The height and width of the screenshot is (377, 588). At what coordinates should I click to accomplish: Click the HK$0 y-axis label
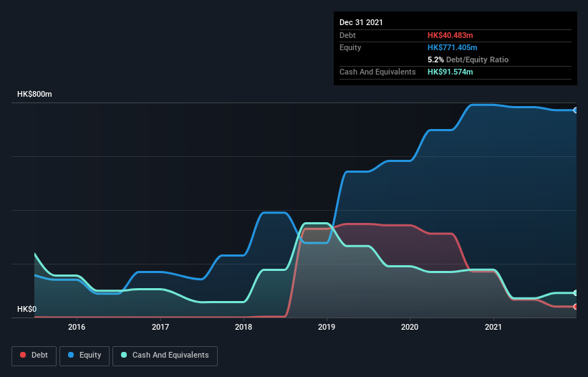[x=27, y=309]
